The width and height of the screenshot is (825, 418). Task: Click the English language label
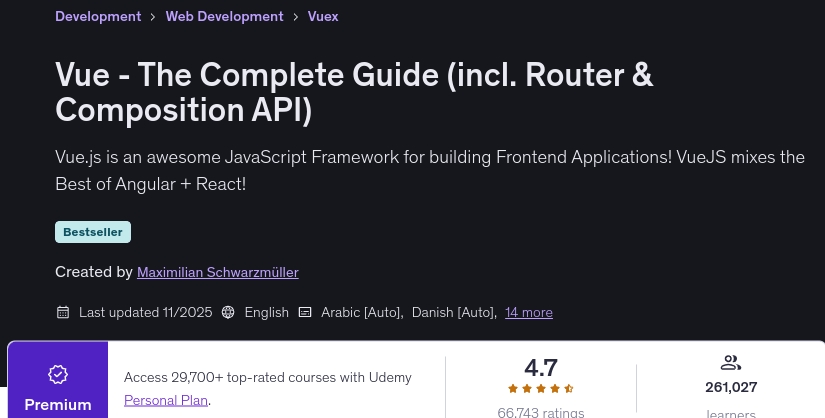pyautogui.click(x=267, y=312)
